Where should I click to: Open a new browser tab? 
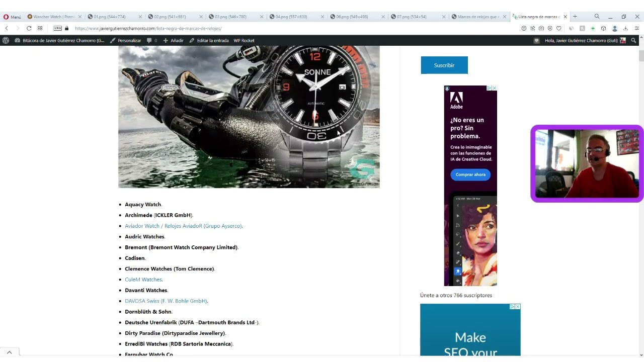pyautogui.click(x=575, y=17)
